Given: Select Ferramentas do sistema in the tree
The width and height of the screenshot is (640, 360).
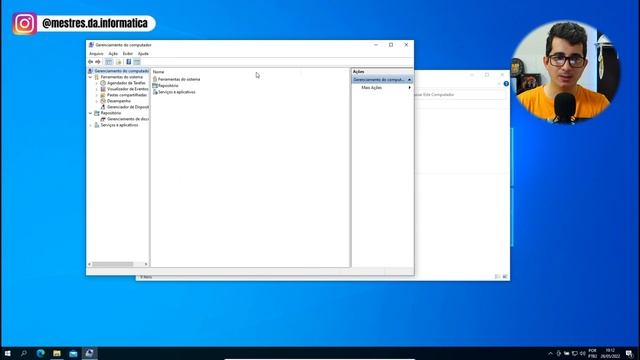Looking at the screenshot, I should 122,77.
